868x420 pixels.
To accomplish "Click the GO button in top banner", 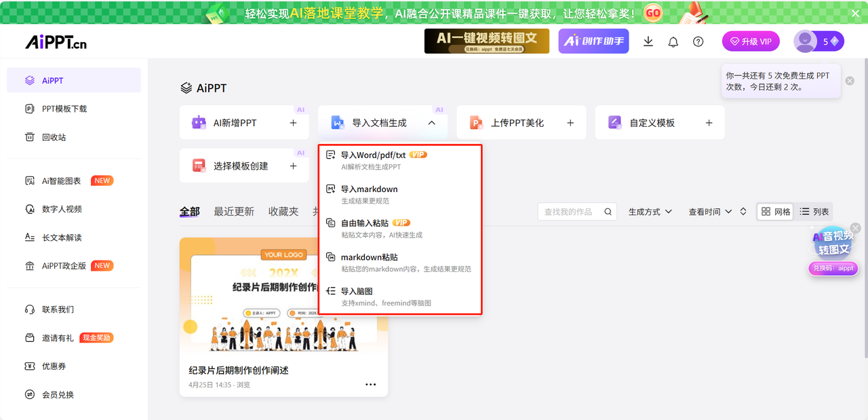I will 653,12.
